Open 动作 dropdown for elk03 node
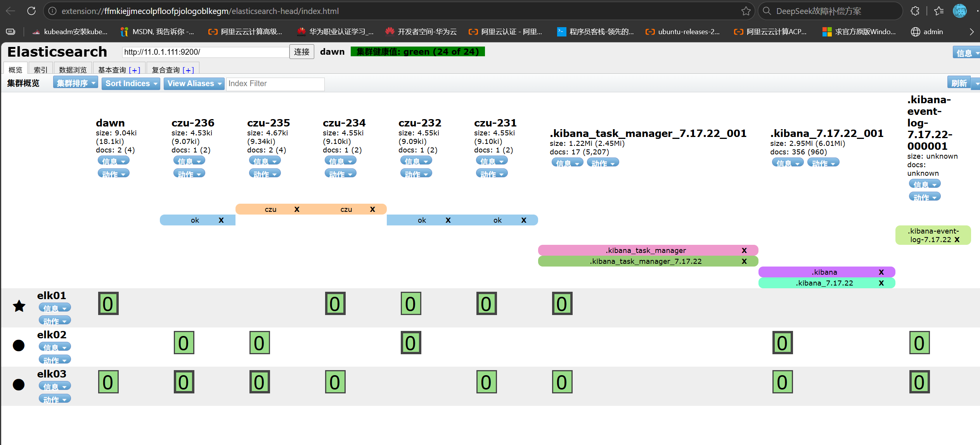Viewport: 980px width, 445px height. point(55,398)
